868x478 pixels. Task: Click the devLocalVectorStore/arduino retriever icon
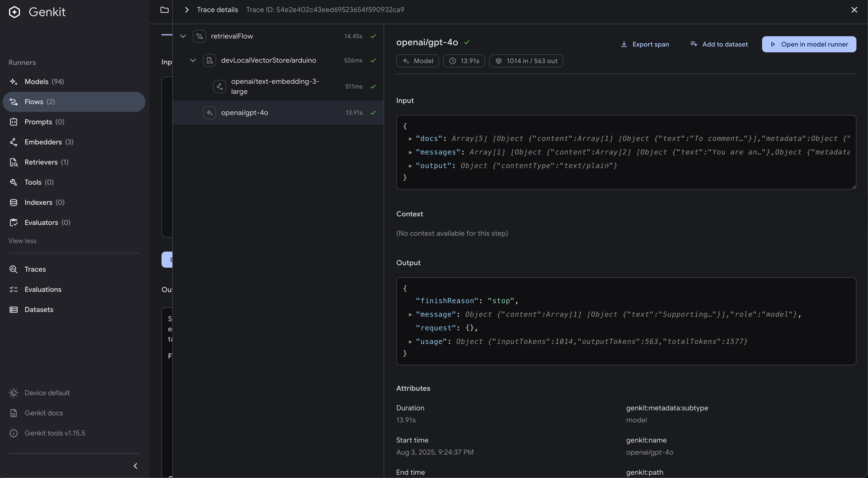point(210,60)
